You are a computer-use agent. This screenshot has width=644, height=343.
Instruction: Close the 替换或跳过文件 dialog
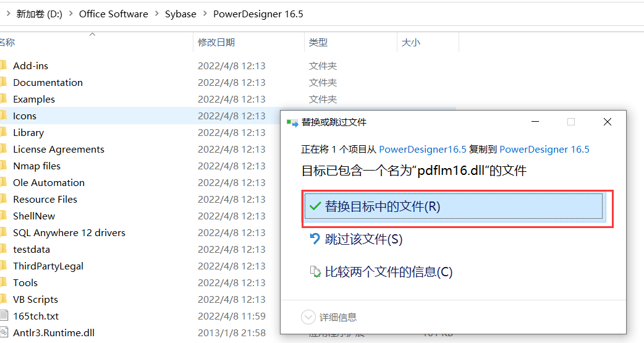(x=608, y=122)
